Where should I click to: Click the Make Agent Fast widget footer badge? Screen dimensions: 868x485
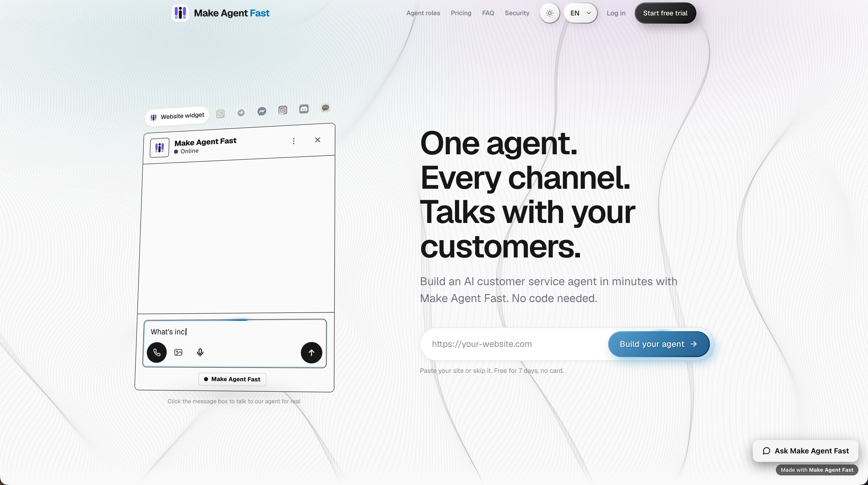232,379
